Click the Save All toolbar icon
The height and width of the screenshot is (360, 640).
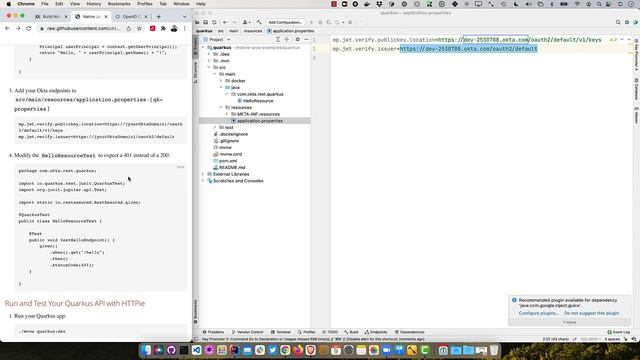coord(206,22)
